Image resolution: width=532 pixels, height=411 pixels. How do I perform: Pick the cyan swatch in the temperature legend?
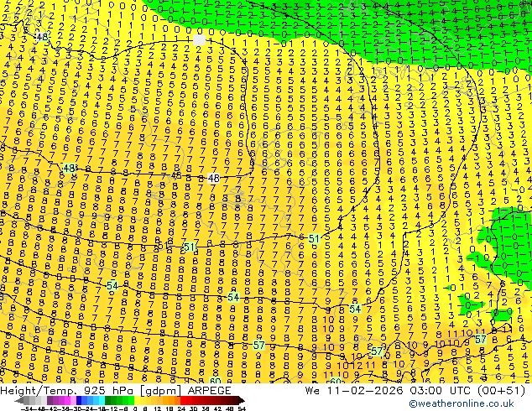click(102, 400)
